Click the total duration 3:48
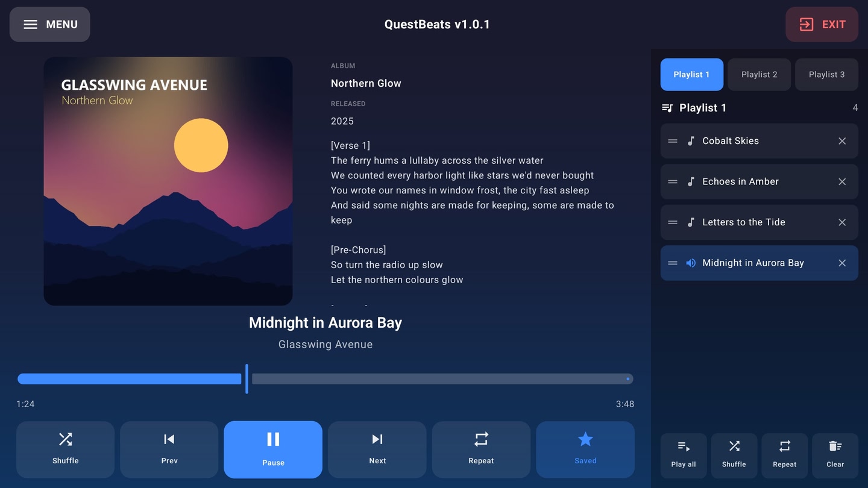This screenshot has width=868, height=488. [625, 404]
